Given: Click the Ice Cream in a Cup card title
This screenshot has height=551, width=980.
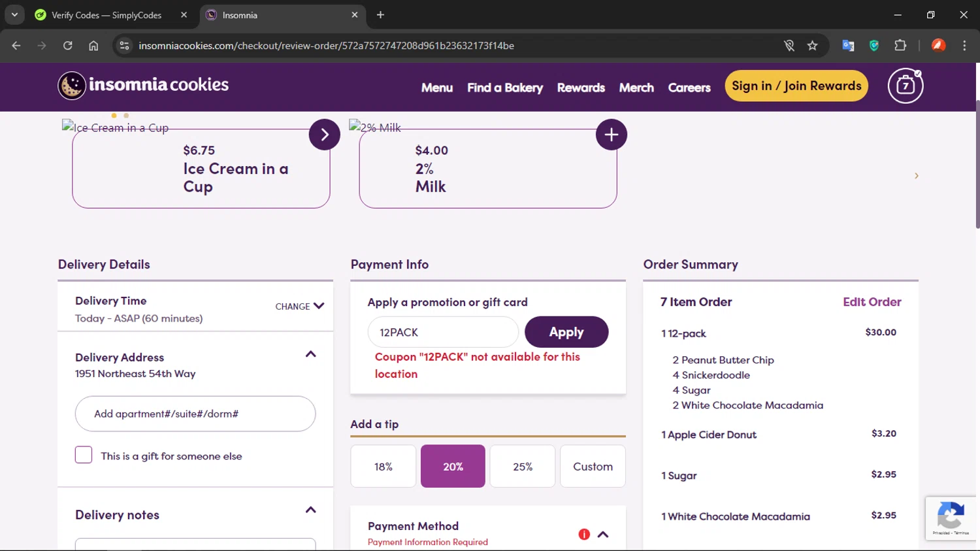Looking at the screenshot, I should [x=236, y=177].
